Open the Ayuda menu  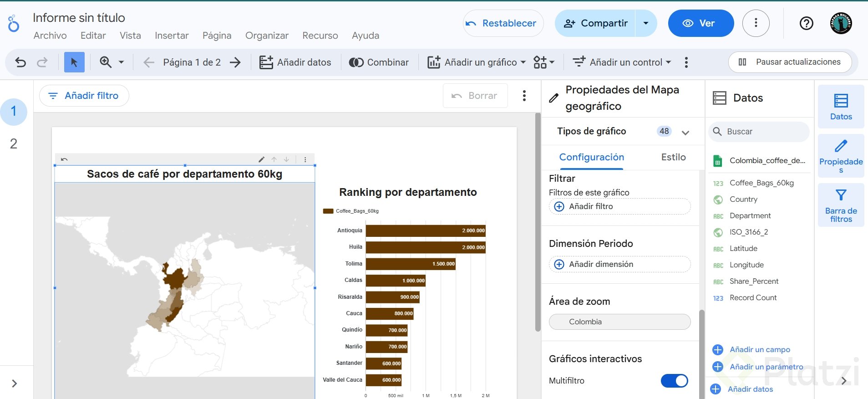365,36
